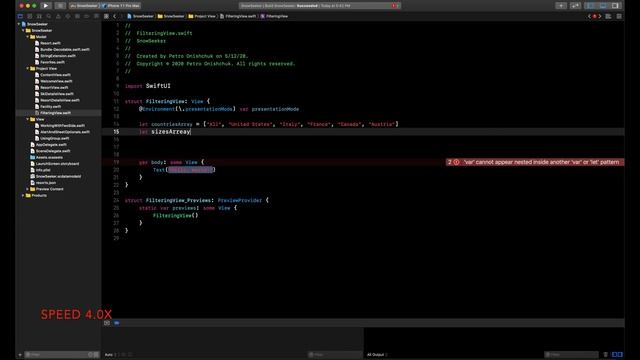640x360 pixels.
Task: Stop the running build
Action: tap(60, 6)
